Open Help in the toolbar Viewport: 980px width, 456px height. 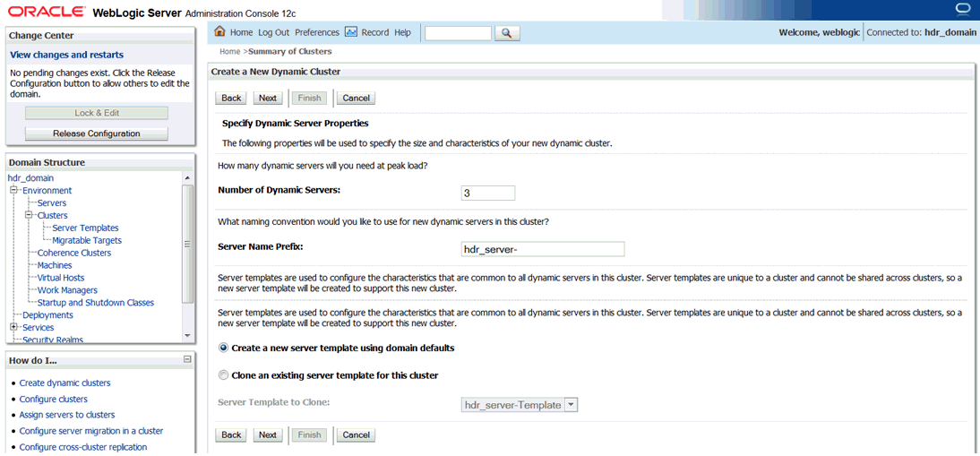tap(402, 32)
